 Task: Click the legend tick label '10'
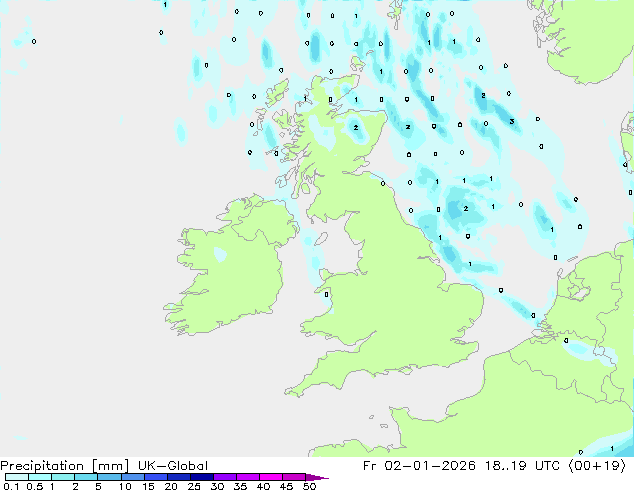coord(125,486)
